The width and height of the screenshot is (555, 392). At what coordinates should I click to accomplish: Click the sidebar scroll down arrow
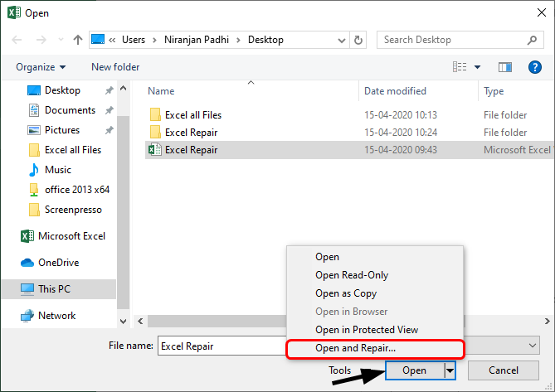pos(123,322)
